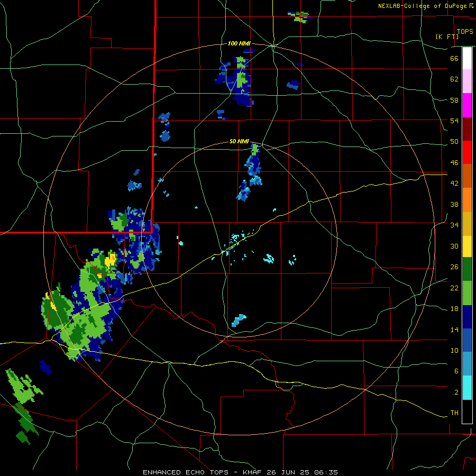Image resolution: width=476 pixels, height=476 pixels.
Task: Click the "30" scale label
Action: point(454,246)
